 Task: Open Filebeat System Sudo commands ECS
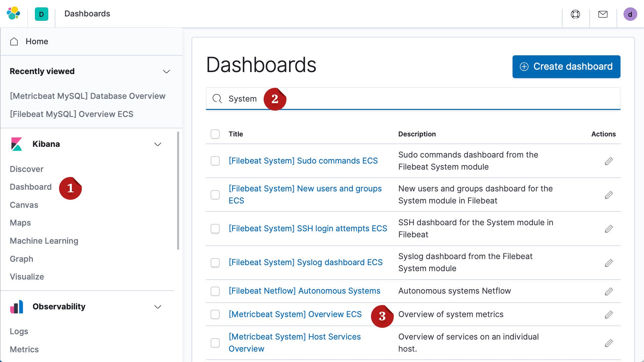[303, 161]
